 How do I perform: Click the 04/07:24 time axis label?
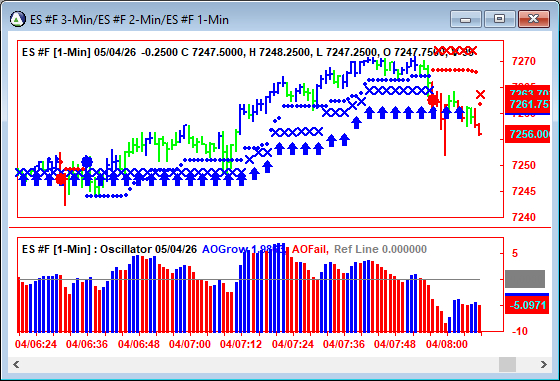click(292, 344)
